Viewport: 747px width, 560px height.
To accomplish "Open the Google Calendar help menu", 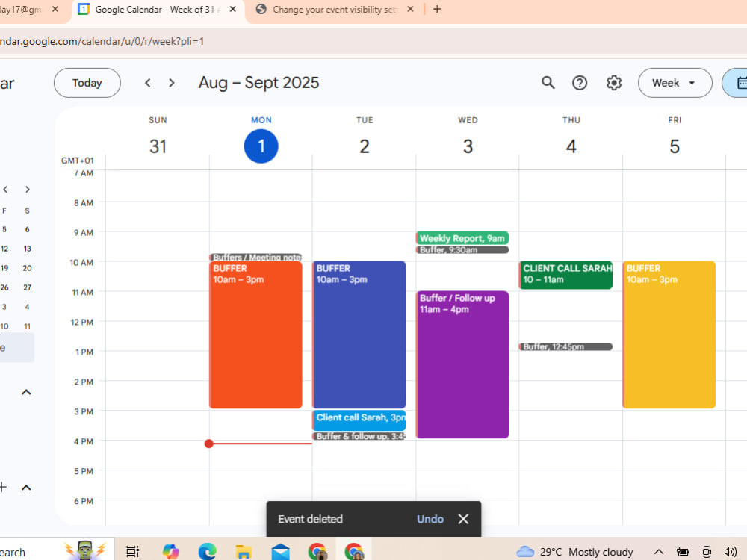I will point(580,83).
